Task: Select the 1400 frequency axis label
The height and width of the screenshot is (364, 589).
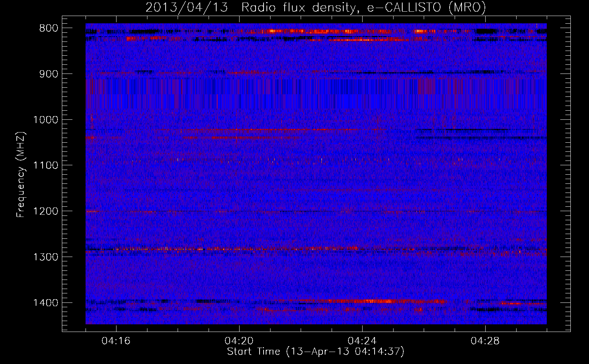Action: point(46,303)
